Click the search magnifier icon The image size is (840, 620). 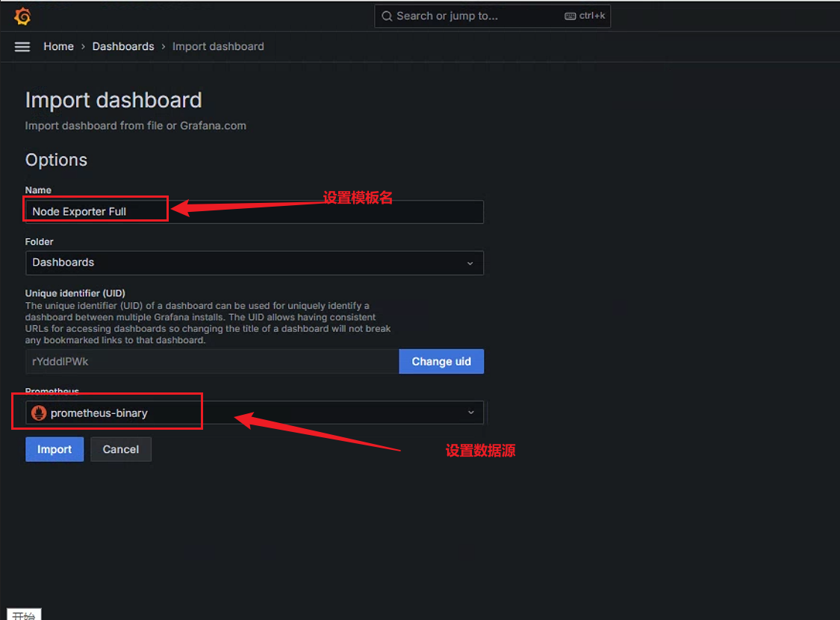[387, 16]
